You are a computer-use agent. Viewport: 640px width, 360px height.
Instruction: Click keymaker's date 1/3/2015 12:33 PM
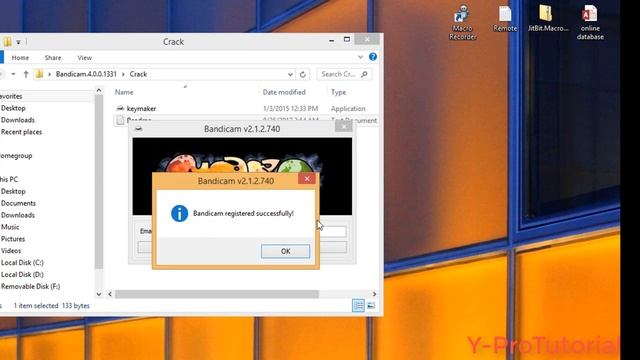tap(290, 109)
